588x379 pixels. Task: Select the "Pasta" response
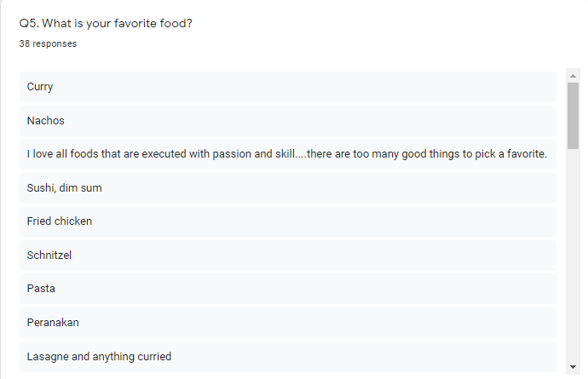41,289
